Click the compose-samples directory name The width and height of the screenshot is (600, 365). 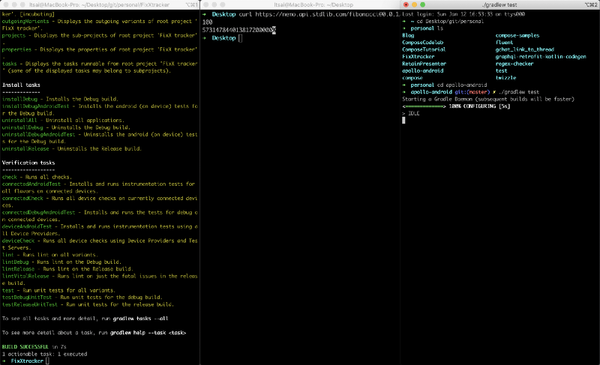[517, 36]
